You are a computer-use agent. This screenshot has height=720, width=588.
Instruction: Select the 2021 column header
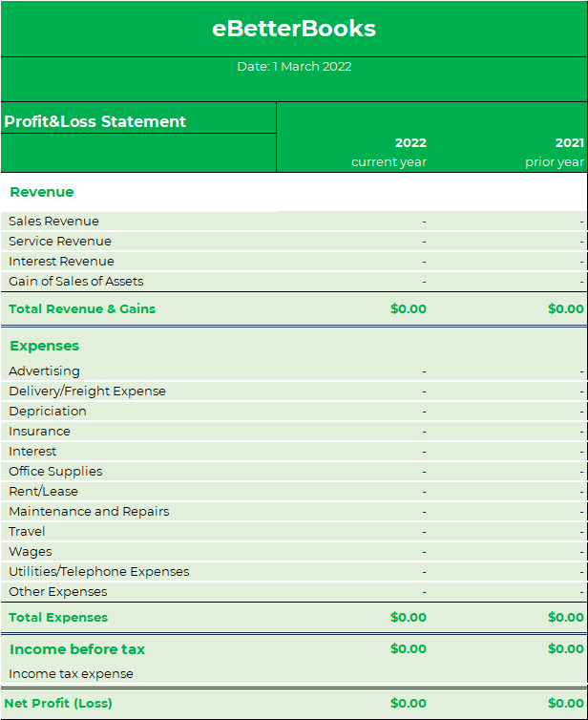(570, 143)
